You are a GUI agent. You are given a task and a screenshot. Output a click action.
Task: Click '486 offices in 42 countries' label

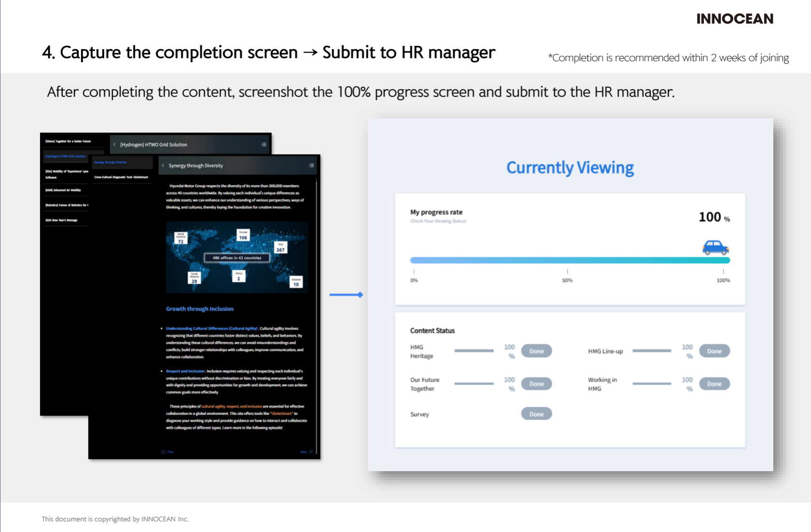click(237, 258)
